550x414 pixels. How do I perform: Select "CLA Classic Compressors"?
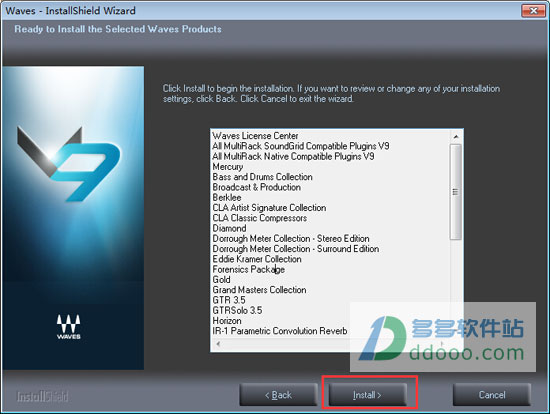pos(260,218)
